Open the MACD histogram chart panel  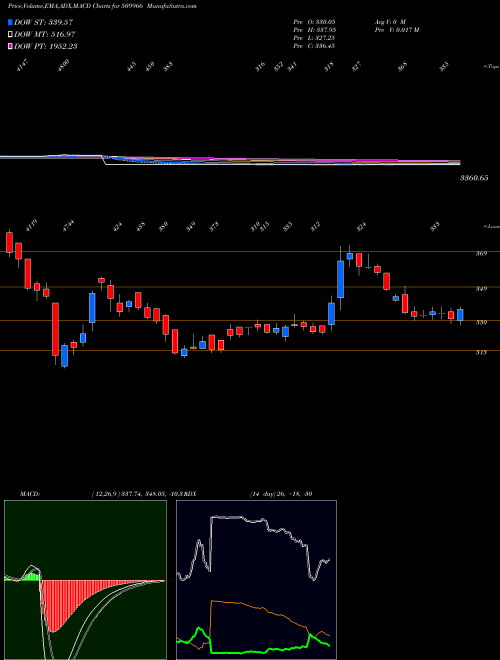click(x=85, y=580)
